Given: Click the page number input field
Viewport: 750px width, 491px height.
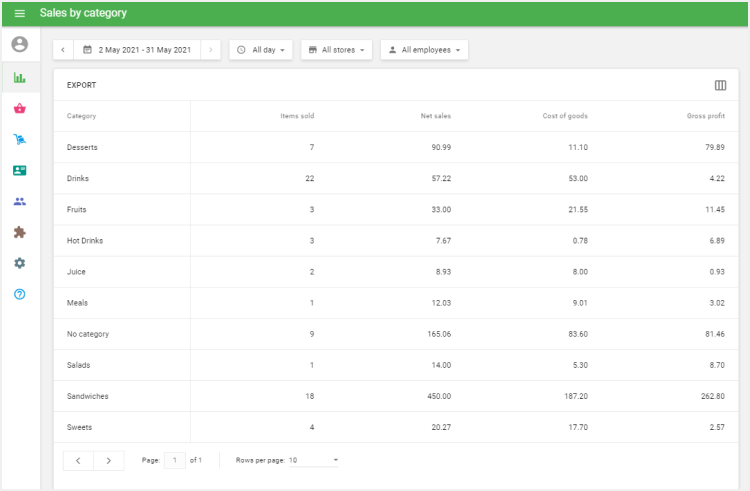Looking at the screenshot, I should (x=175, y=460).
